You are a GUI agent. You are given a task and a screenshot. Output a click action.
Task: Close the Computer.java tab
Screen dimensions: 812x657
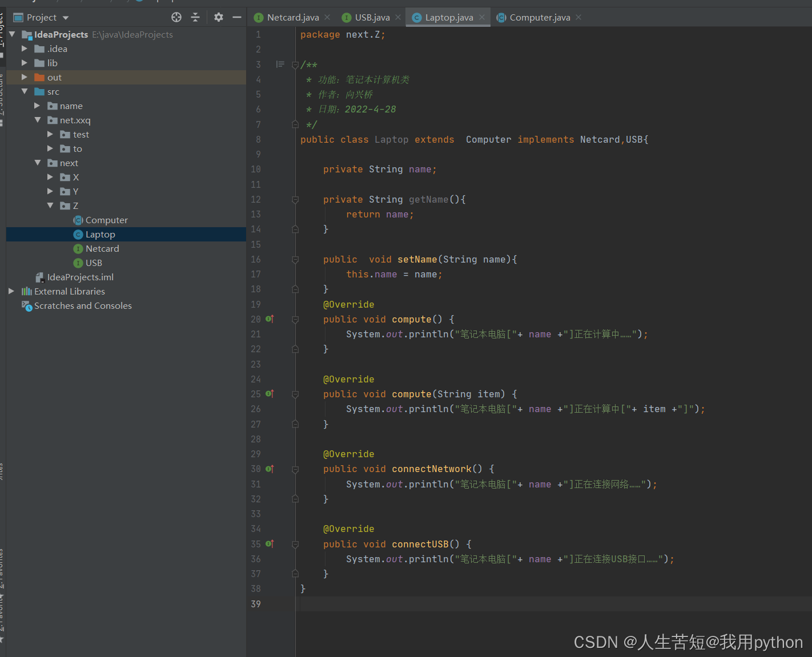[x=578, y=17]
